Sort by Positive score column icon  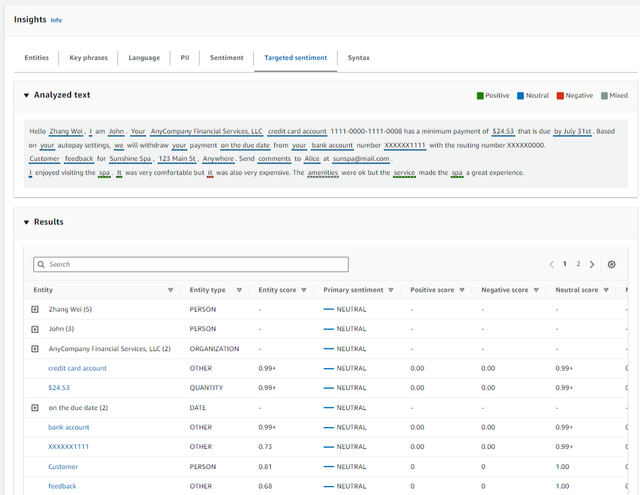pos(461,290)
